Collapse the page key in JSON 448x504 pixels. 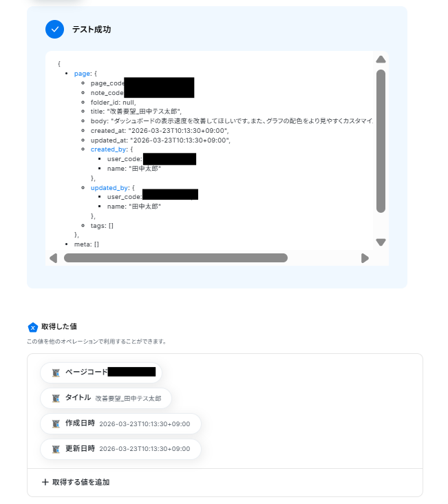[83, 74]
